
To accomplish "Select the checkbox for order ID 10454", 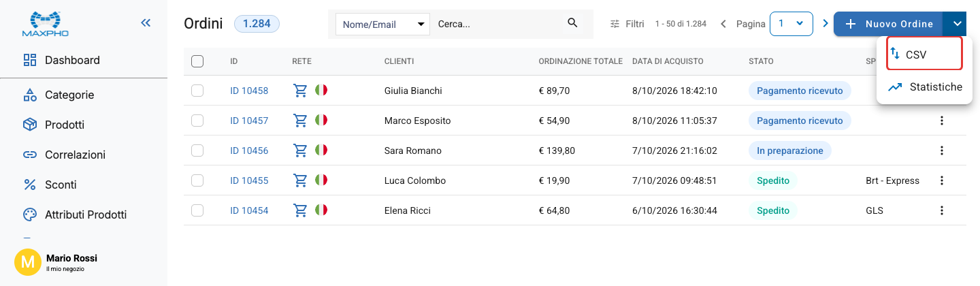I will pyautogui.click(x=197, y=210).
